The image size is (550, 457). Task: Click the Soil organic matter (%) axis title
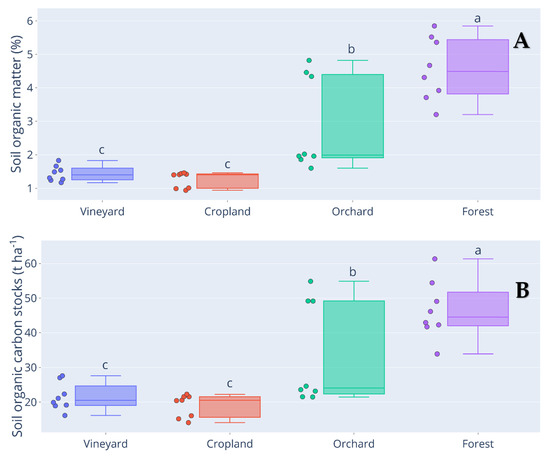coord(16,103)
